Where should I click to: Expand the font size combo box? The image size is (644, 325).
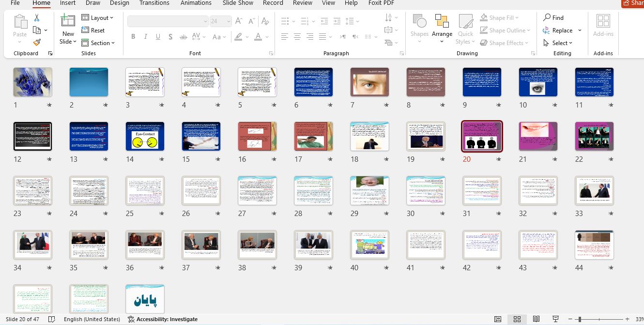pos(228,21)
